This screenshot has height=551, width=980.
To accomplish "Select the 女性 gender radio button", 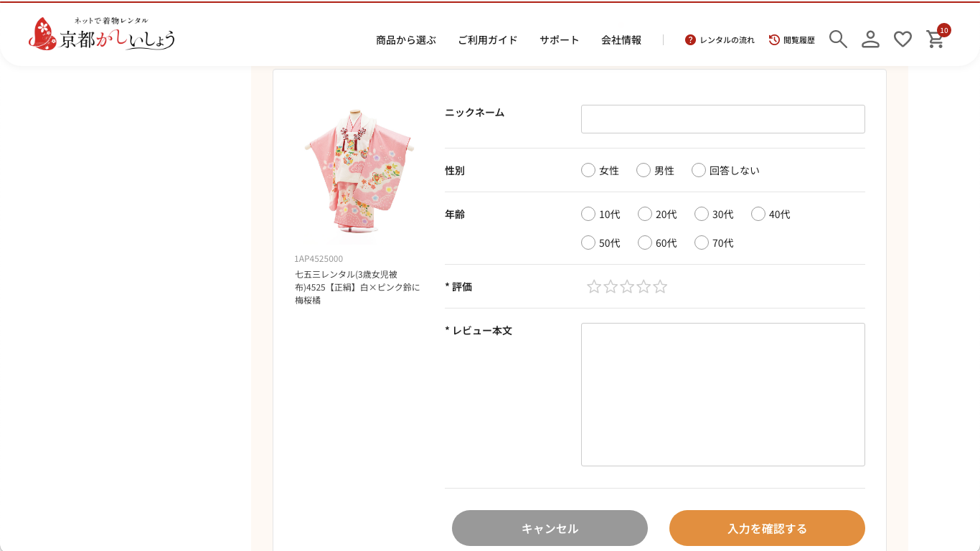I will 588,170.
